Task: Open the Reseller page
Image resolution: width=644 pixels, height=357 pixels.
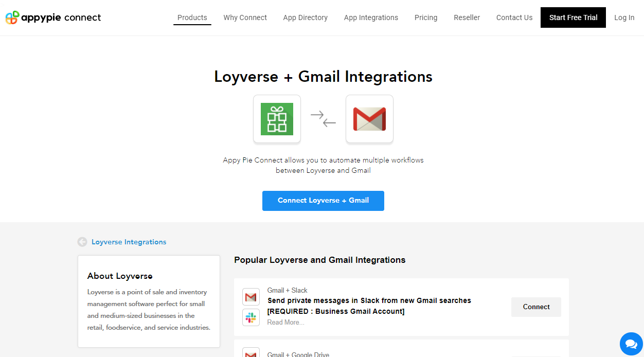Action: 467,17
